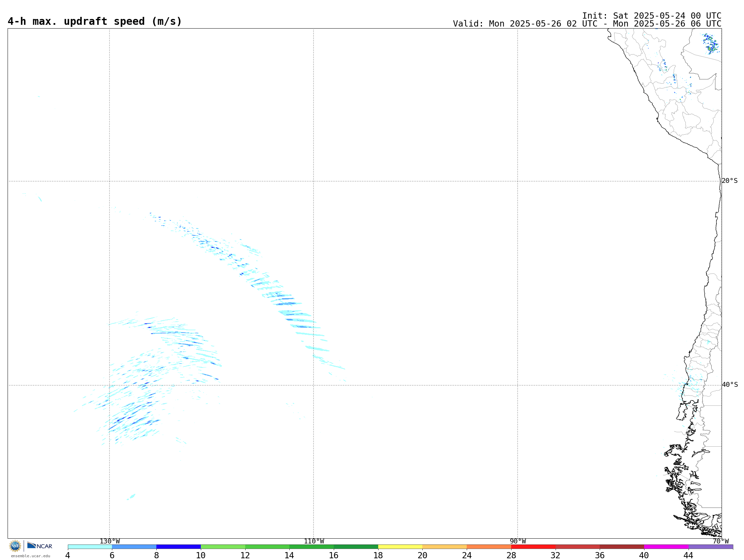Viewport: 744px width, 560px height.
Task: Click the dark green 16–18 colorbar swatch
Action: tap(356, 547)
